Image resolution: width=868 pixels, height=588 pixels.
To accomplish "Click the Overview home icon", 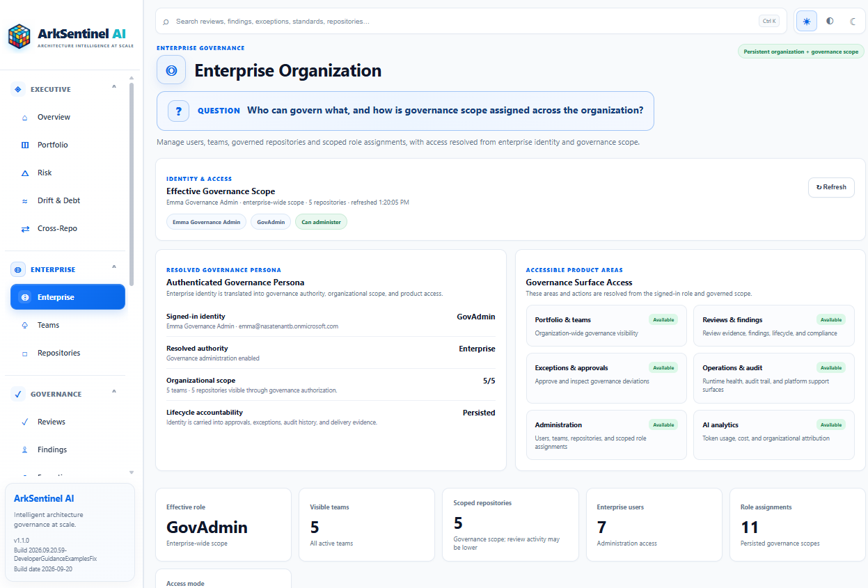I will click(25, 118).
